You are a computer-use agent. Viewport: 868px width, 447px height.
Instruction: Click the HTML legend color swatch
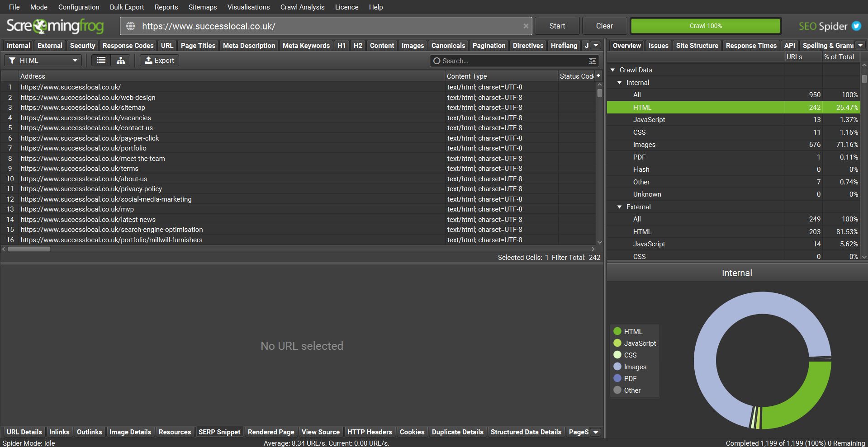click(x=617, y=331)
